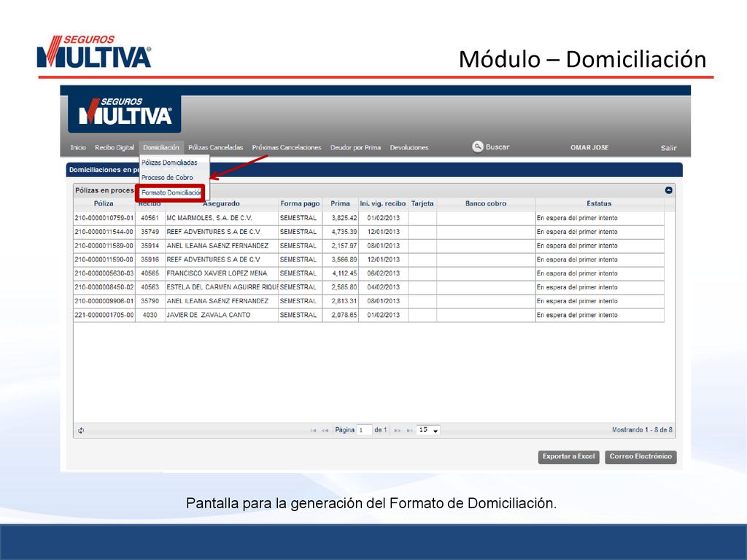
Task: Select policy 210-0000009906-01 cell
Action: [104, 301]
